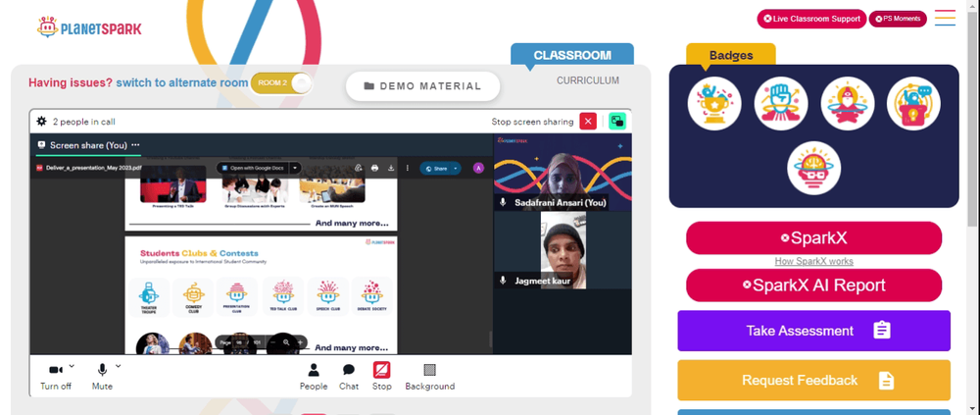Click the PlanetSpark logo

click(89, 27)
